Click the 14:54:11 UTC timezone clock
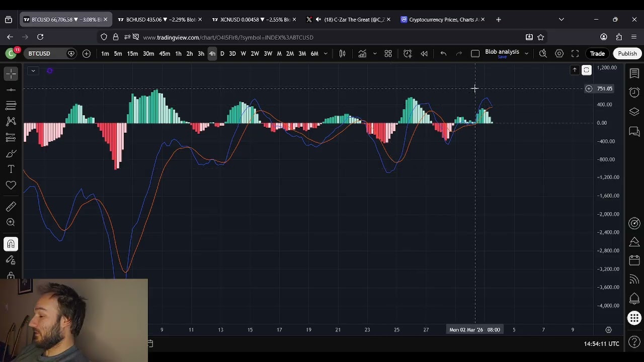644x362 pixels. tap(601, 344)
